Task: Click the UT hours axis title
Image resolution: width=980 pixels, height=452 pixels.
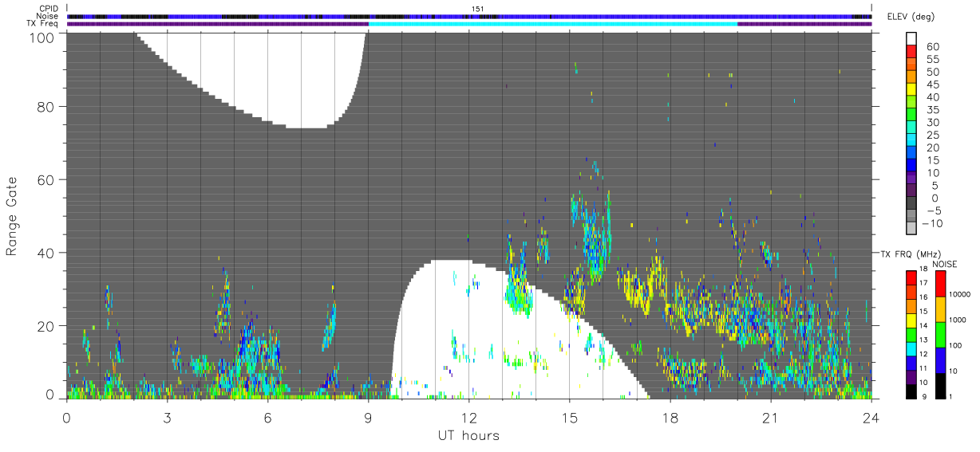Action: tap(468, 435)
